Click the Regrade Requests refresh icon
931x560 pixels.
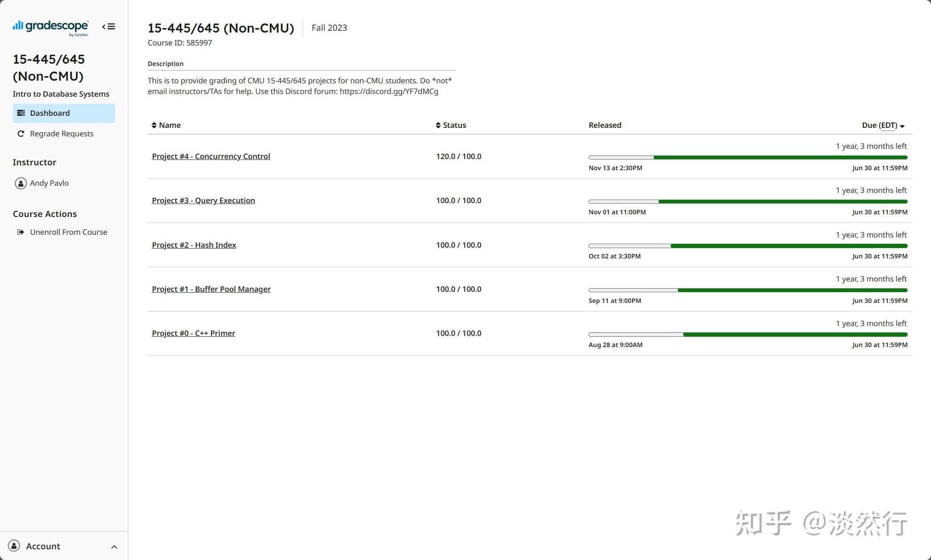(x=21, y=134)
